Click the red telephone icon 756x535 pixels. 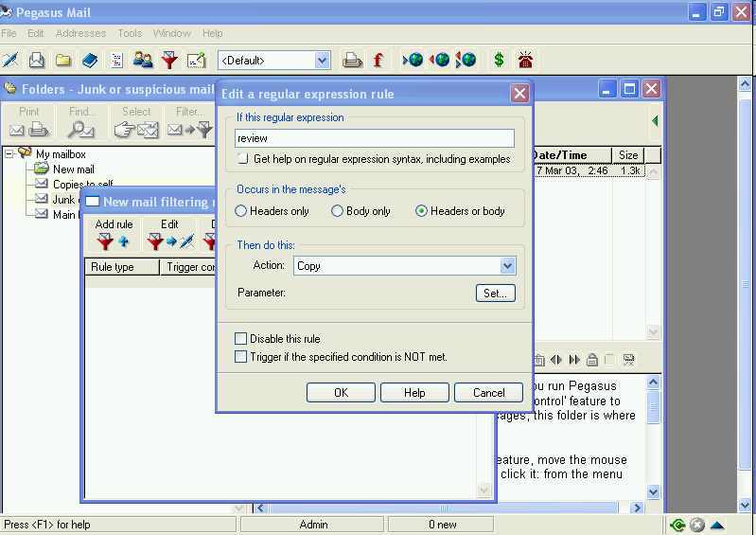click(525, 61)
